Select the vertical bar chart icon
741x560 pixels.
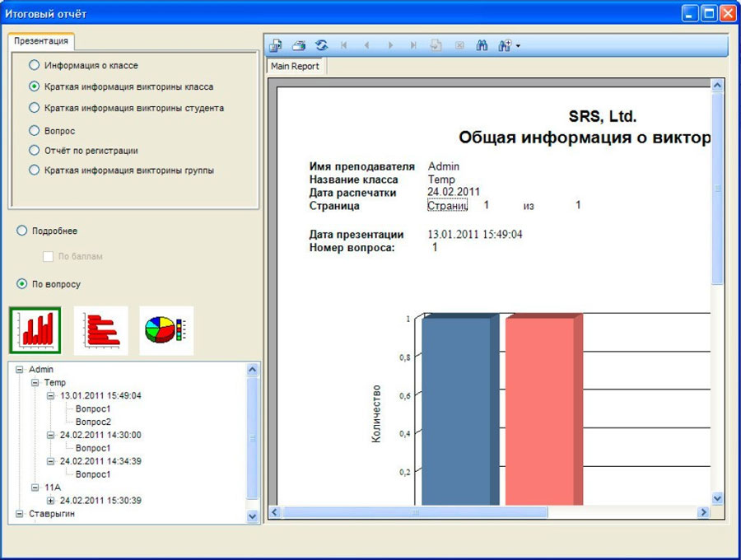click(35, 330)
